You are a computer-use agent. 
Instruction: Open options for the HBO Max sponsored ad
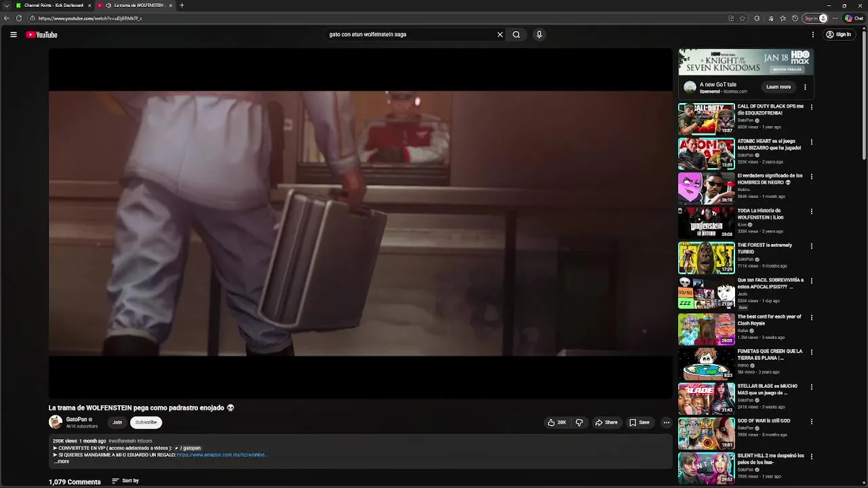coord(805,87)
